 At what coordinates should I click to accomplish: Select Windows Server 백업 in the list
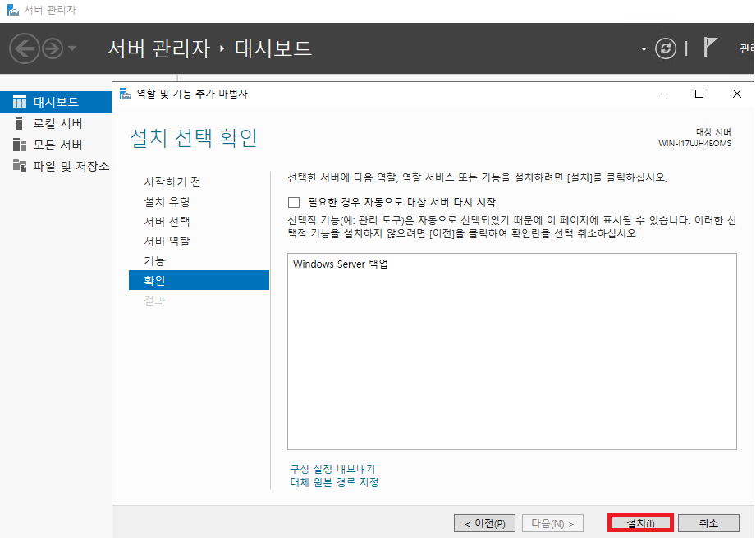coord(341,264)
